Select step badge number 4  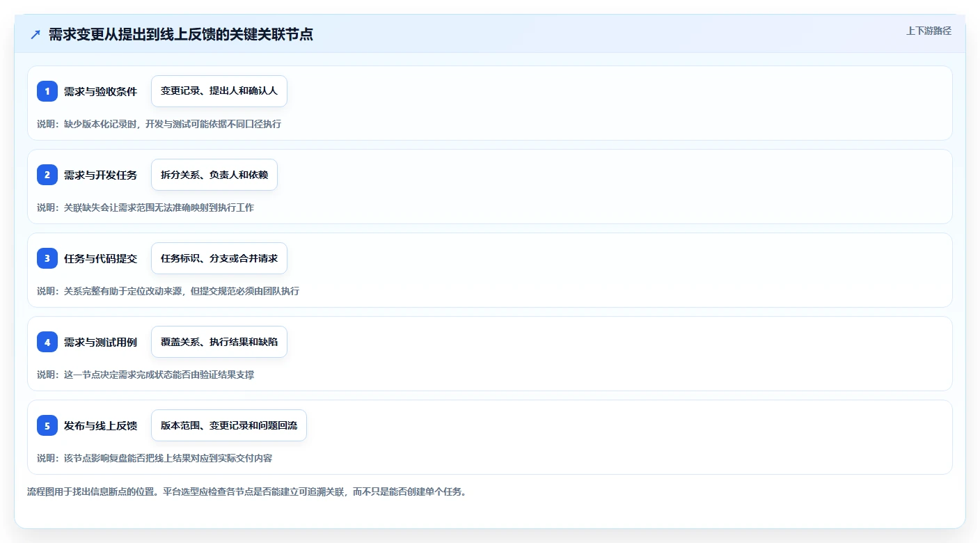(47, 342)
